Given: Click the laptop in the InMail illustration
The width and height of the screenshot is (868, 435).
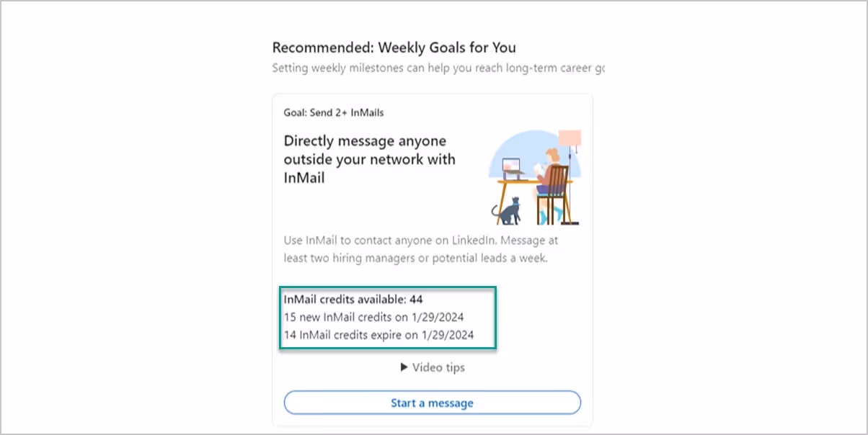Looking at the screenshot, I should pos(513,164).
